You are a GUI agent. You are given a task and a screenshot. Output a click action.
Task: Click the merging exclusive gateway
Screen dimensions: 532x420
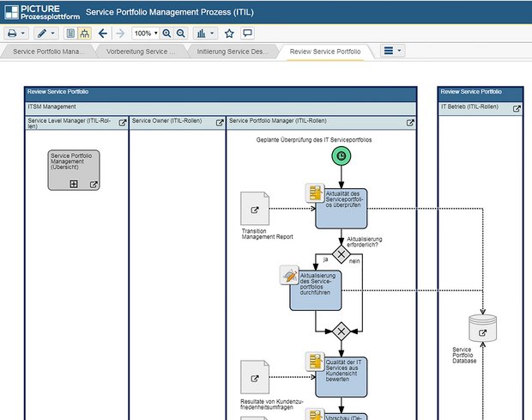pyautogui.click(x=342, y=331)
